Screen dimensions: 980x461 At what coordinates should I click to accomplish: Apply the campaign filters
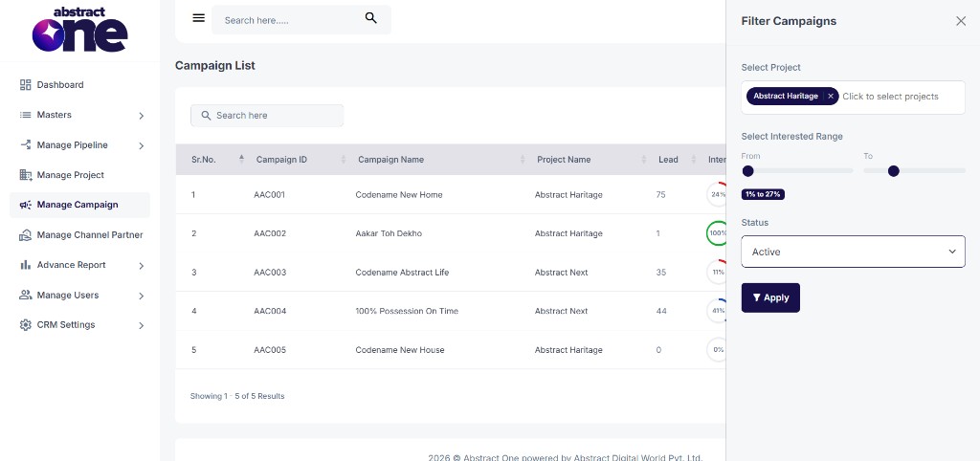[x=770, y=297]
